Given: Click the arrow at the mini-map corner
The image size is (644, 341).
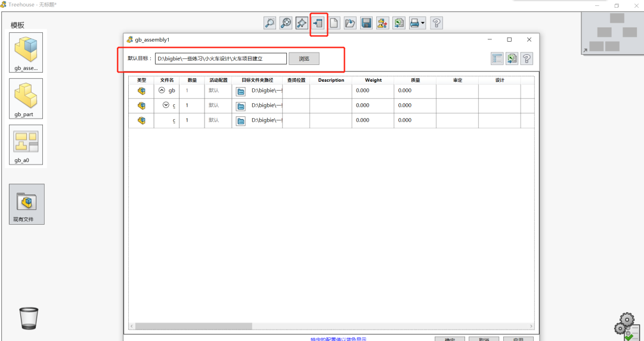Looking at the screenshot, I should 584,51.
